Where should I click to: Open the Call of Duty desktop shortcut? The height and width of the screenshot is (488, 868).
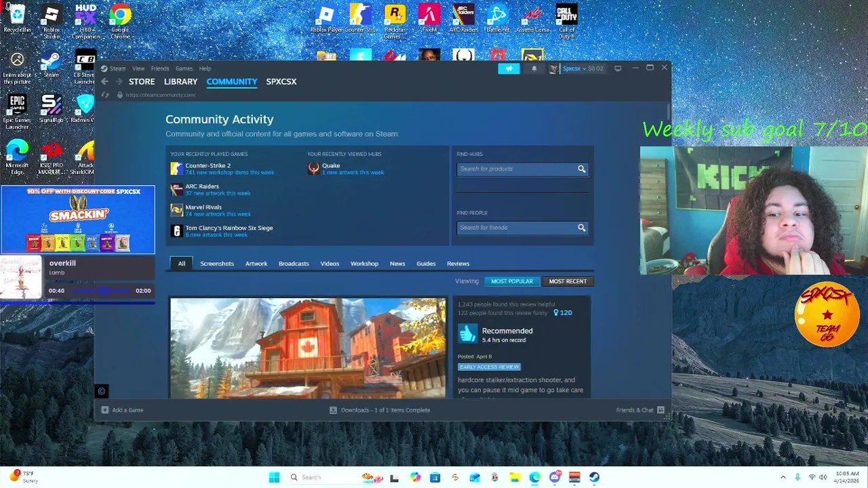tap(567, 20)
